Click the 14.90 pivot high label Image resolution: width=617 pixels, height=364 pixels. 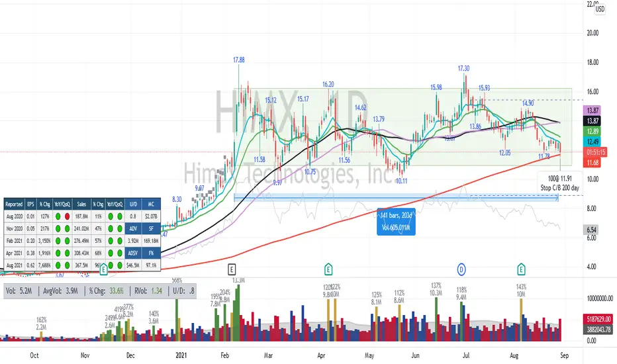pyautogui.click(x=528, y=103)
